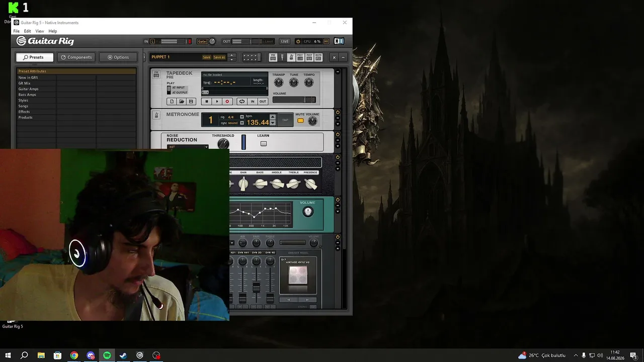Expand the amplifier module arrow
This screenshot has height=362, width=644.
pos(338,169)
